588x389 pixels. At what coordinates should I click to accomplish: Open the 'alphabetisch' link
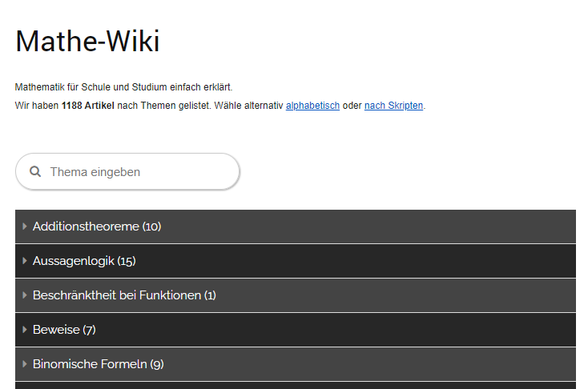point(312,106)
